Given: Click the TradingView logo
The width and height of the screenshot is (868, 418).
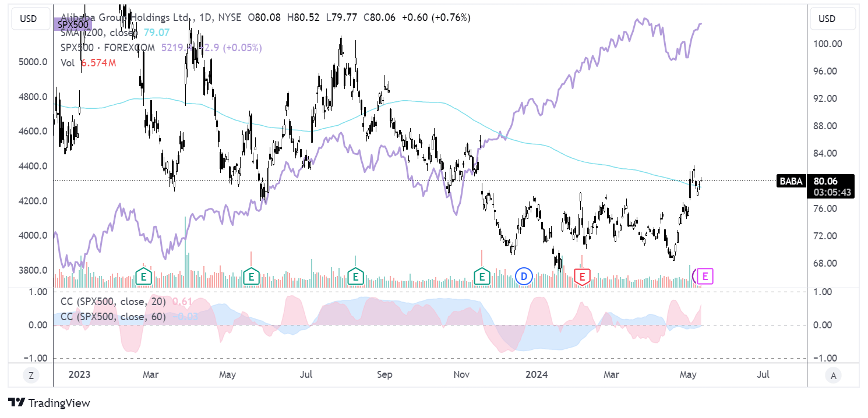Looking at the screenshot, I should coord(50,403).
